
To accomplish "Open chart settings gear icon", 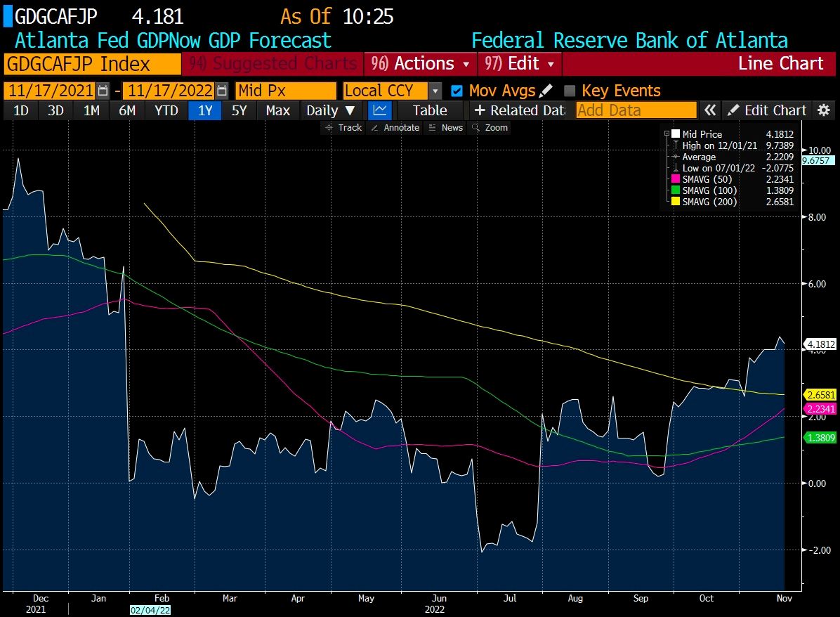I will click(x=824, y=110).
